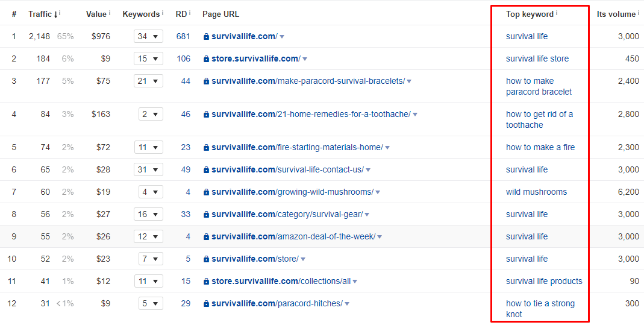Expand arrow next to survivallife.com/ URL
The width and height of the screenshot is (644, 325).
[x=282, y=37]
